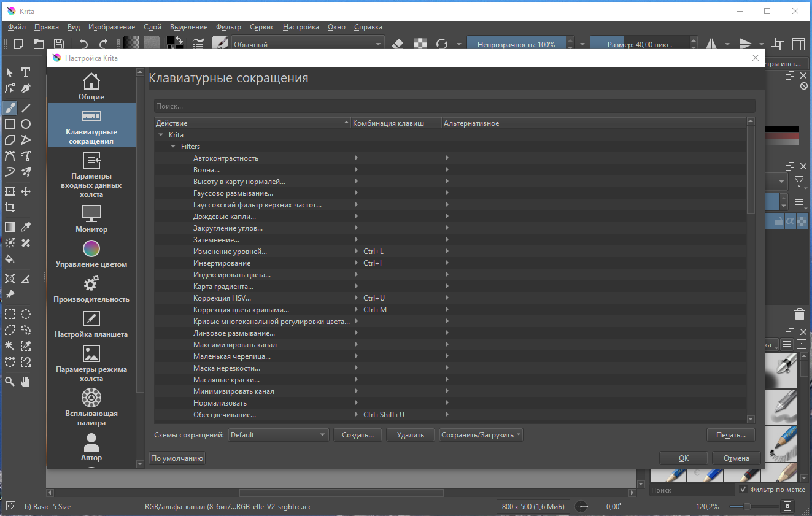Open the Слой menu
The image size is (812, 516).
152,27
